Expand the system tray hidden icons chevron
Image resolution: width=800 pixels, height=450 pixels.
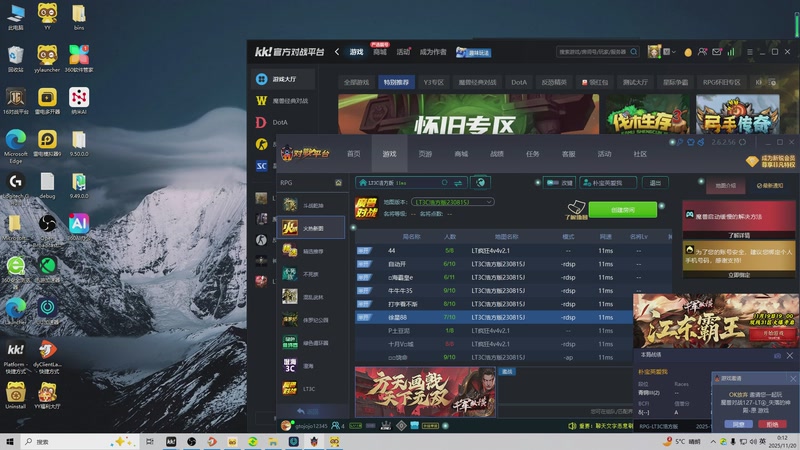coord(713,441)
